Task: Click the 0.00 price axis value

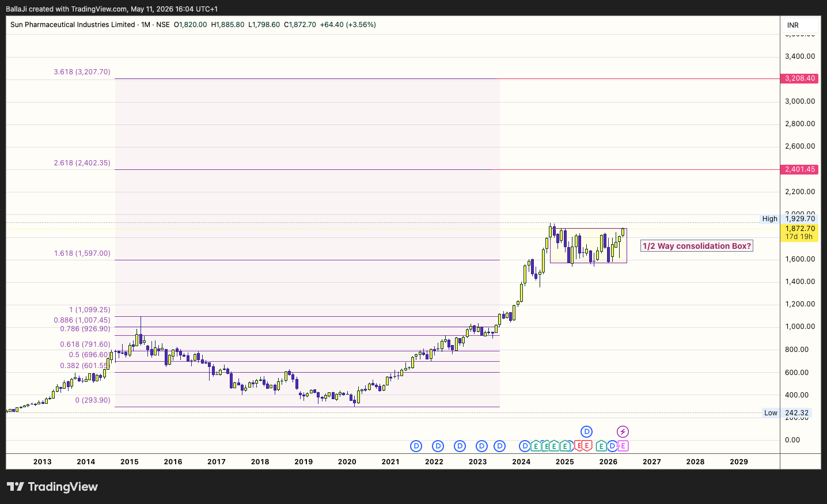Action: coord(792,440)
